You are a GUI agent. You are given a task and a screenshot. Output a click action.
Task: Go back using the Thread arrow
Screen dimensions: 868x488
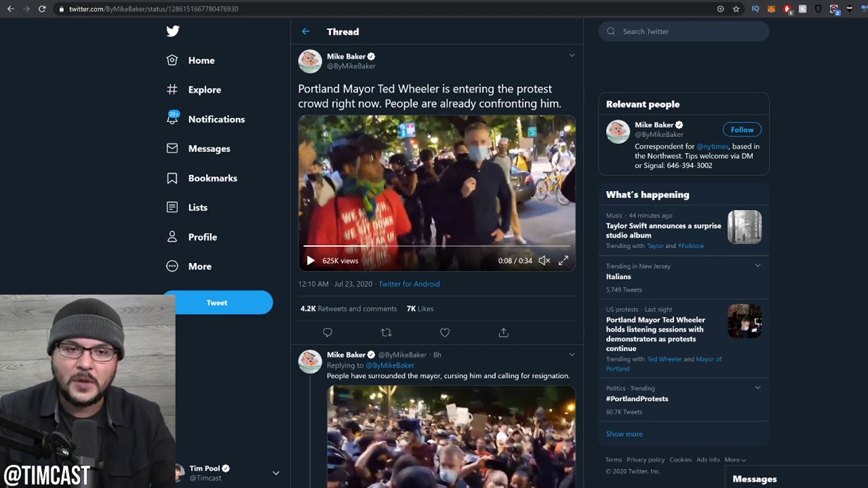(x=306, y=32)
